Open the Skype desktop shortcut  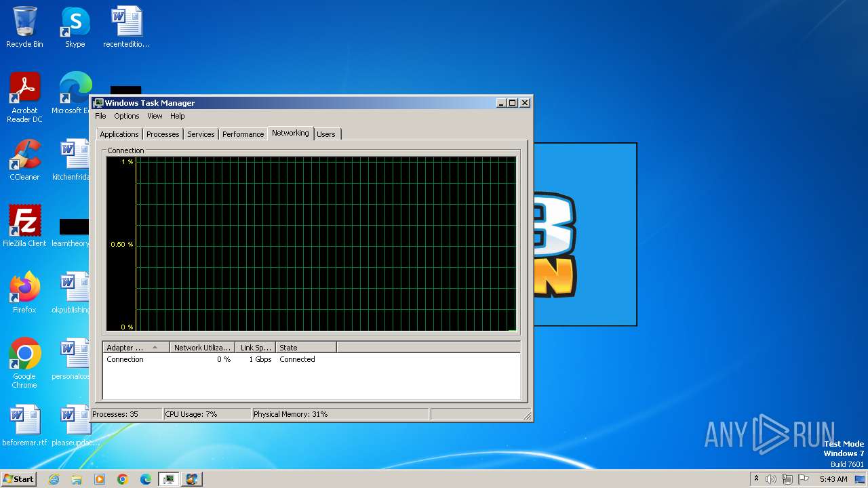coord(75,27)
